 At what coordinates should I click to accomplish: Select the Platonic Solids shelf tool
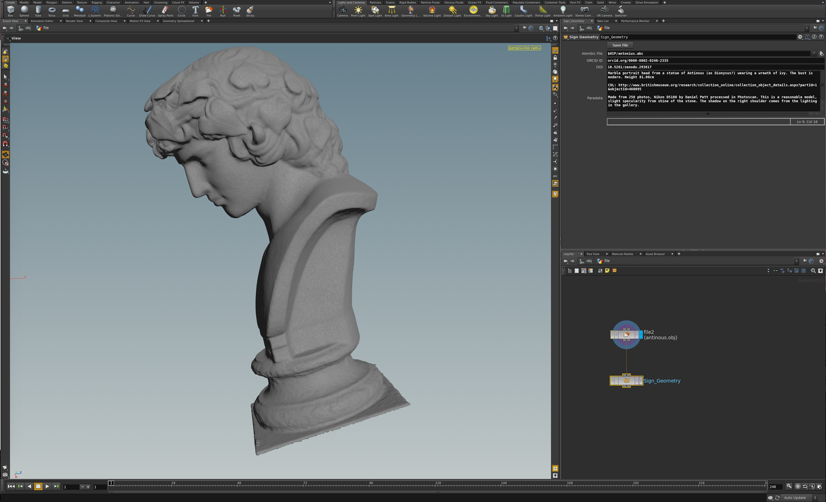point(113,11)
